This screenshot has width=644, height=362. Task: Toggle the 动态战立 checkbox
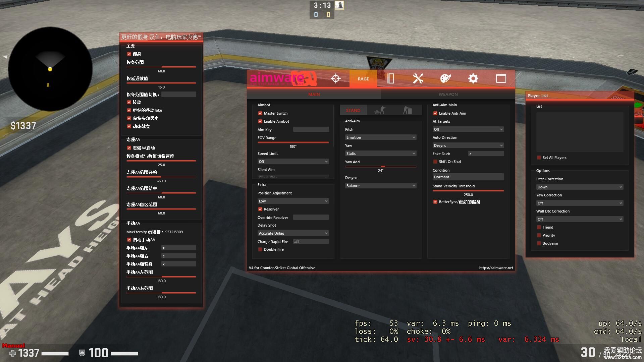[x=129, y=126]
